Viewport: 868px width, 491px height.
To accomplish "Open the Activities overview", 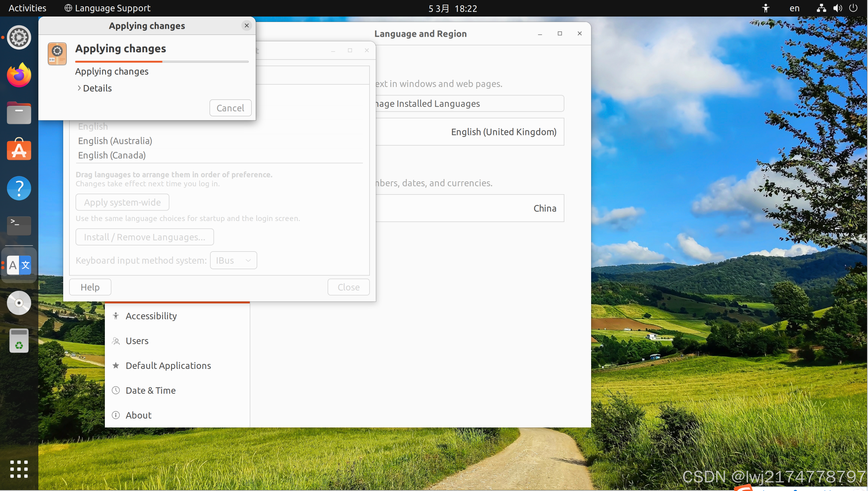I will pyautogui.click(x=27, y=8).
